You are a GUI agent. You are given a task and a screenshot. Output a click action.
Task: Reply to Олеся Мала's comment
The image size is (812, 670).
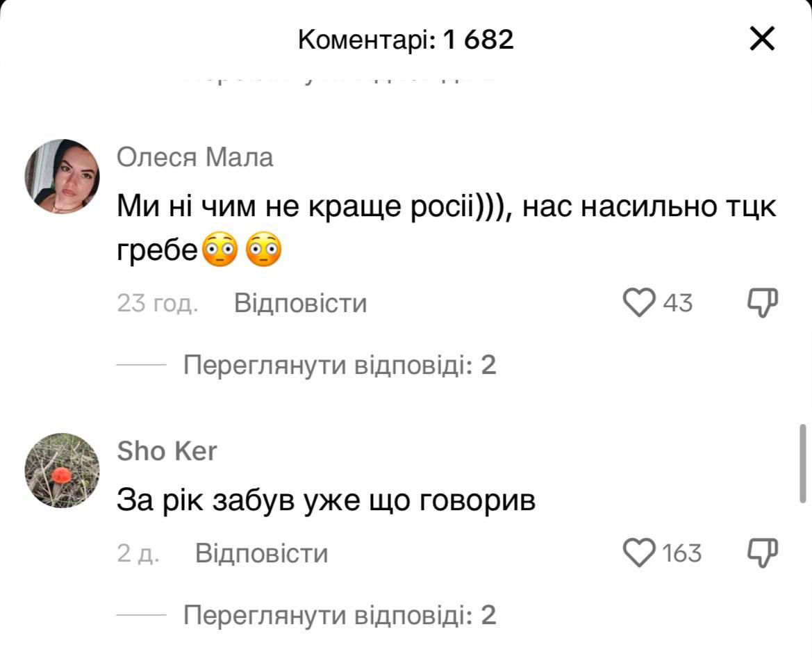click(300, 304)
